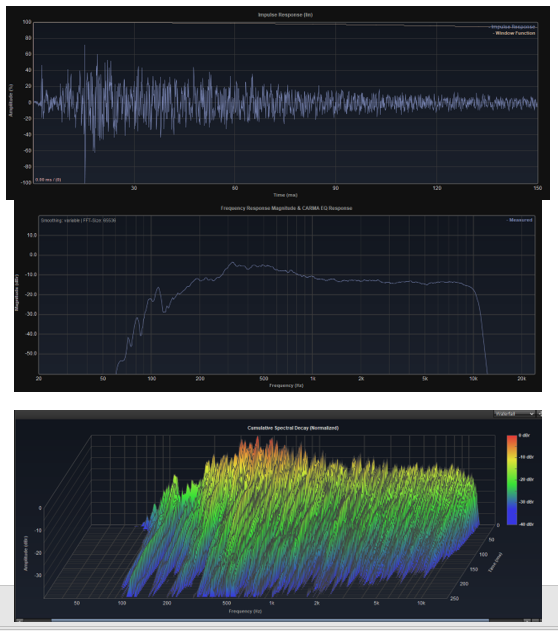This screenshot has width=558, height=631.
Task: Toggle the Window Function legend entry
Action: tap(514, 33)
